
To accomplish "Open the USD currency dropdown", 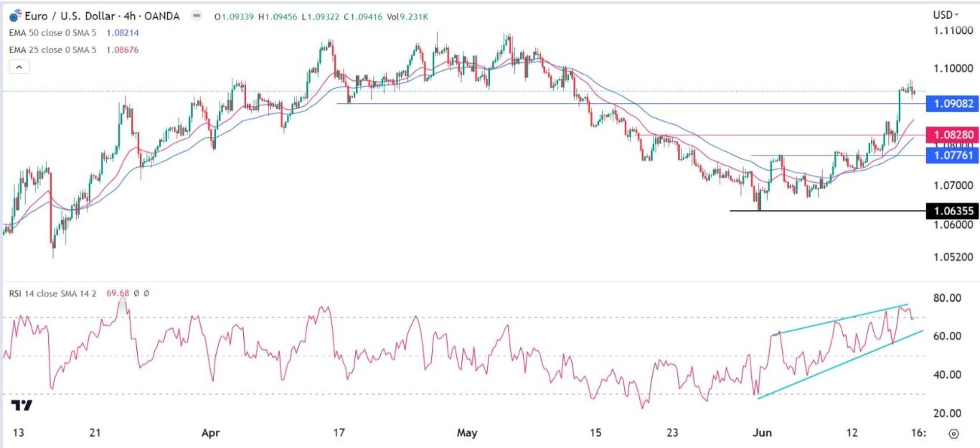I will pos(947,14).
